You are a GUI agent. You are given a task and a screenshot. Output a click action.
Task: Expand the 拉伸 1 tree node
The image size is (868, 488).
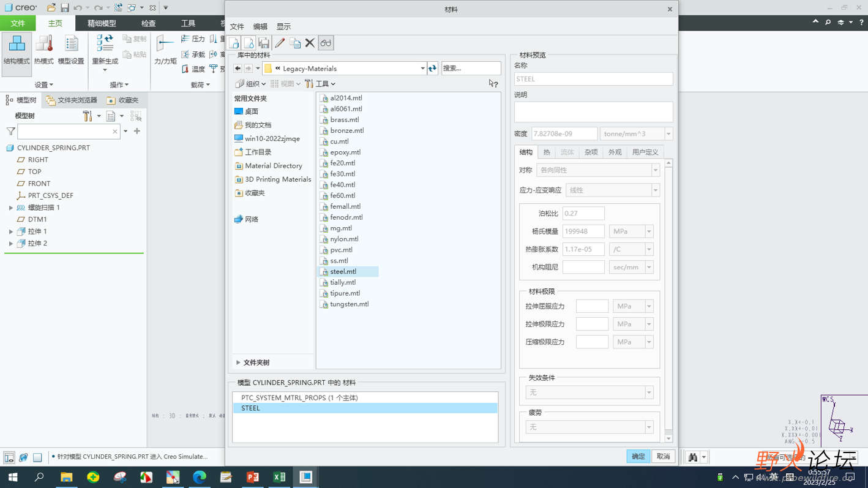tap(11, 231)
